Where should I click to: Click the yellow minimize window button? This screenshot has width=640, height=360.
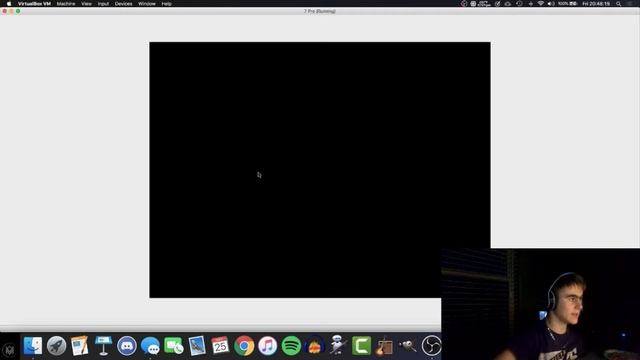[11, 11]
